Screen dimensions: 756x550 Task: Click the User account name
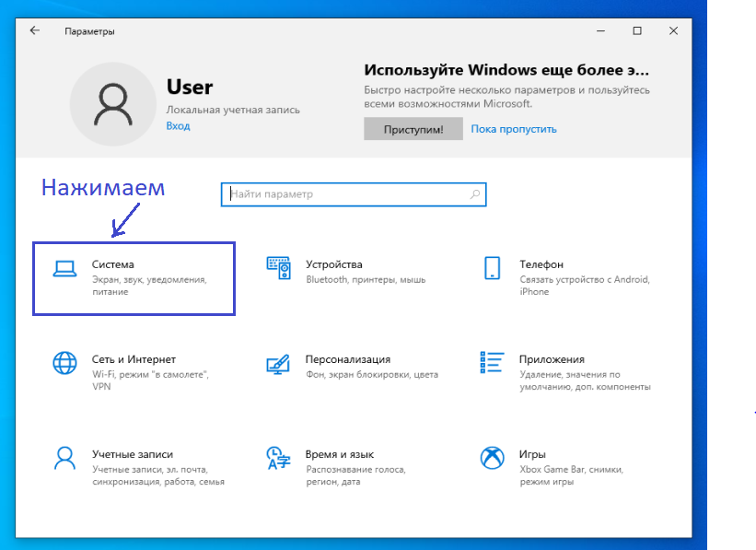[190, 88]
